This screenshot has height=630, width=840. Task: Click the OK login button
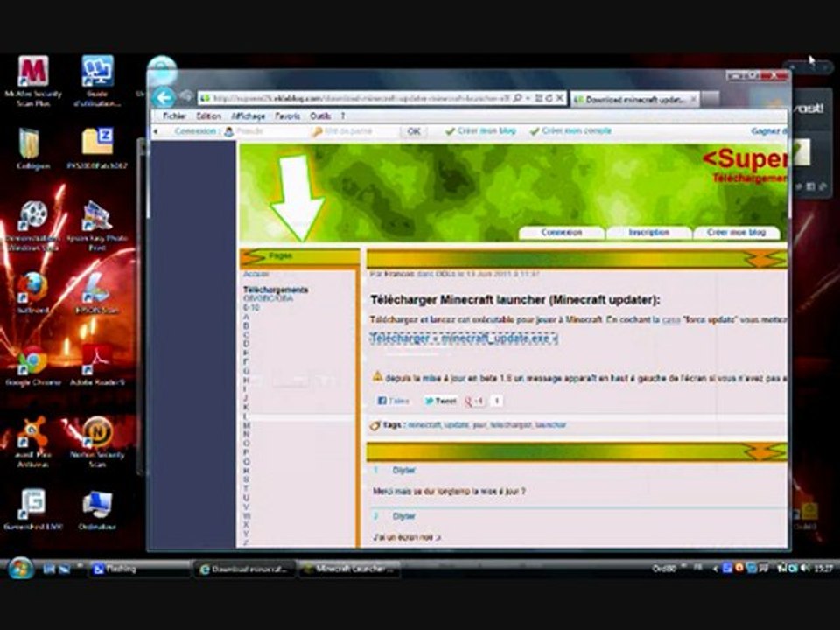(414, 131)
